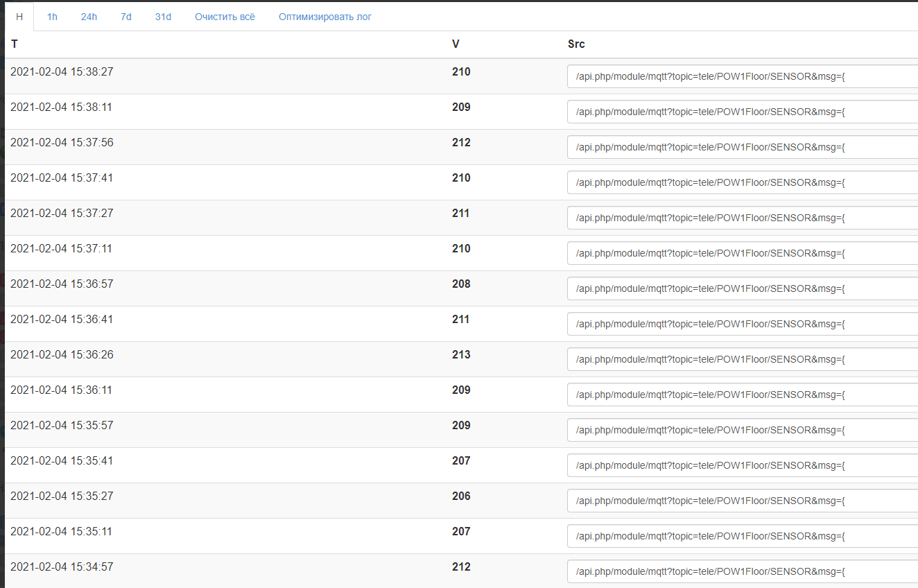Select Src input for 15:35:41 record

click(742, 465)
